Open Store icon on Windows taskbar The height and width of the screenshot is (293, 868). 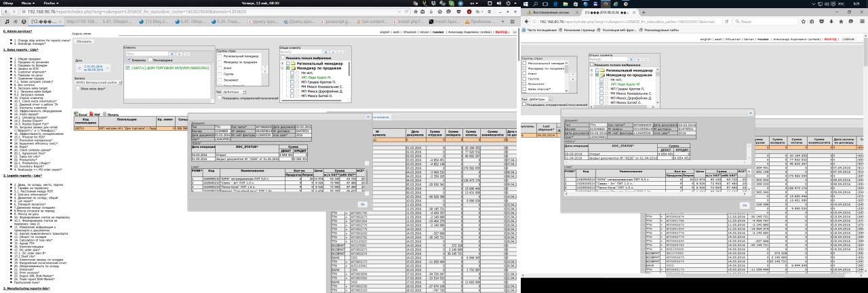575,4
